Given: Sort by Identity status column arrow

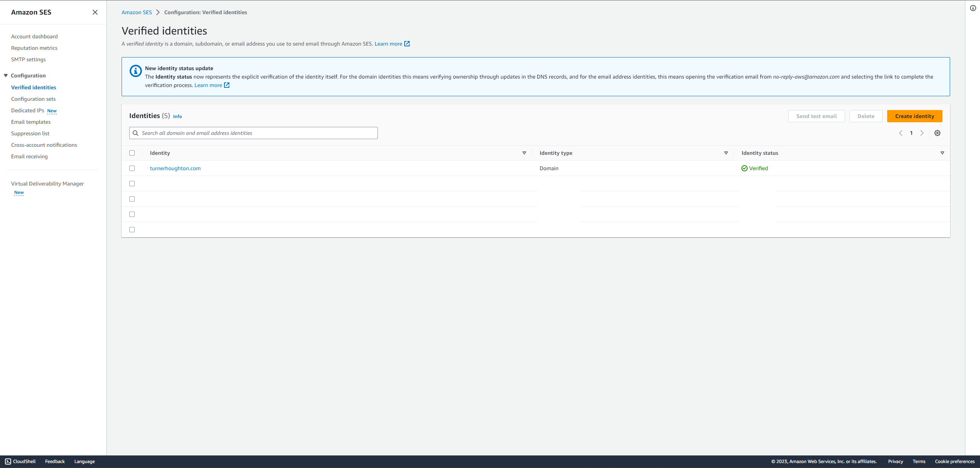Looking at the screenshot, I should (x=942, y=153).
